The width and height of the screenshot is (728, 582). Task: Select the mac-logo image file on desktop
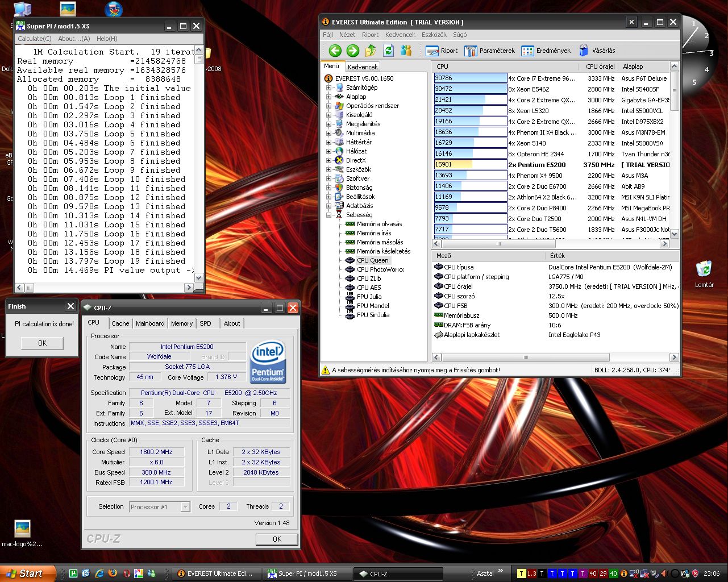tap(22, 534)
